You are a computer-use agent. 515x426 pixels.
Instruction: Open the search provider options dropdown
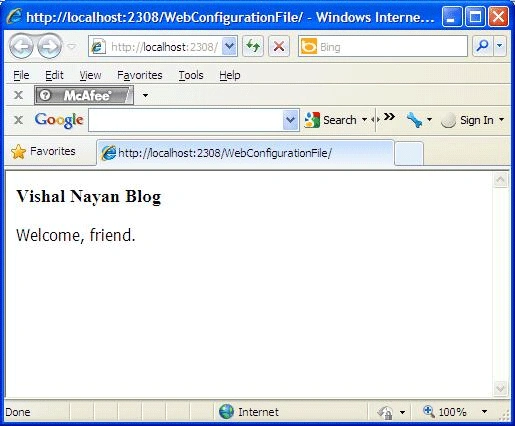click(x=499, y=46)
